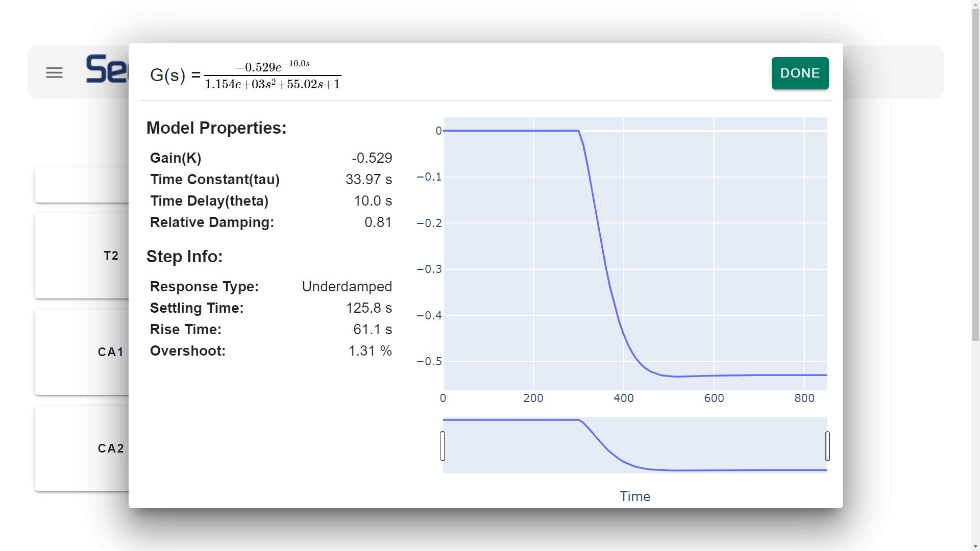Select the T2 variable card

point(82,256)
